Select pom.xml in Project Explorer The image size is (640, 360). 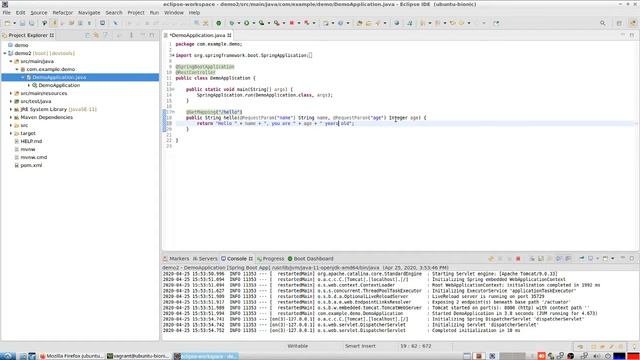pos(31,165)
